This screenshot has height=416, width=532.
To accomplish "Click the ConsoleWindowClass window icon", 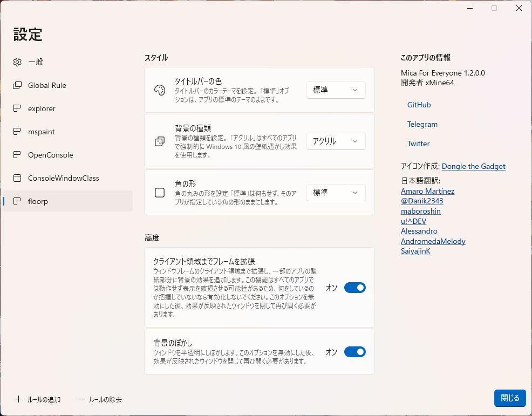I will (x=17, y=178).
